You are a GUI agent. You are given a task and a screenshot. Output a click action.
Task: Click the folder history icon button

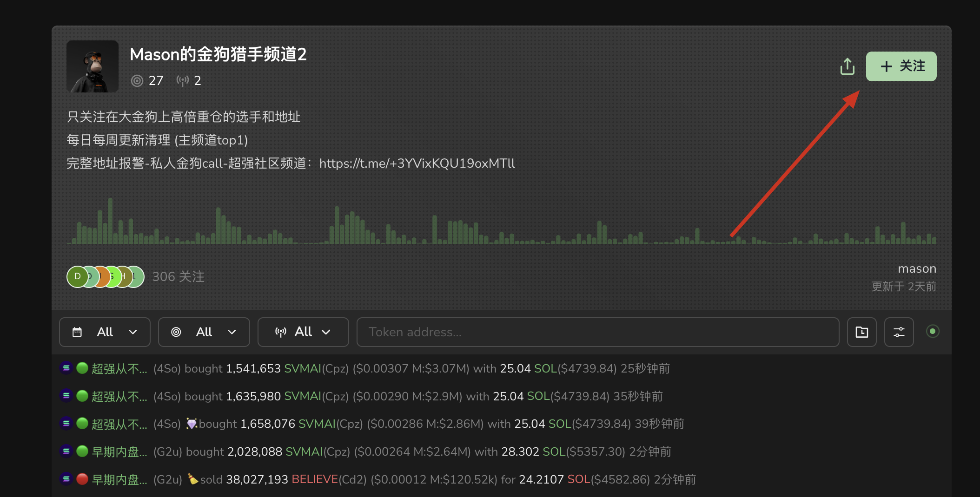click(x=861, y=332)
